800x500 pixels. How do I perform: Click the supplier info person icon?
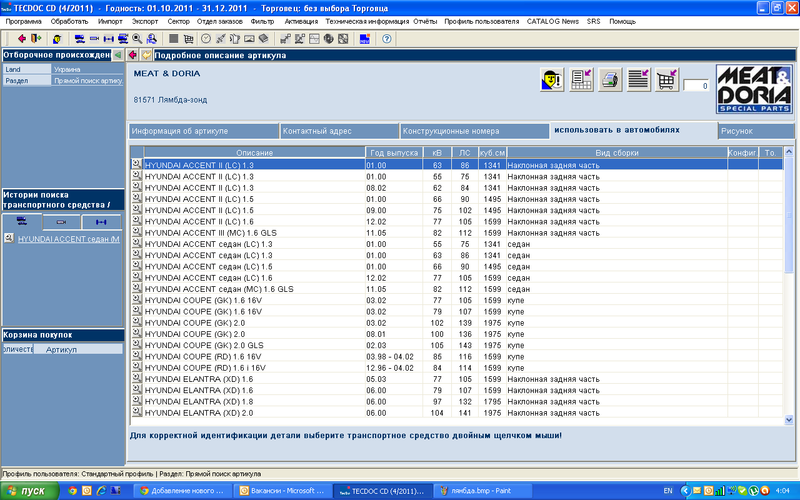551,81
